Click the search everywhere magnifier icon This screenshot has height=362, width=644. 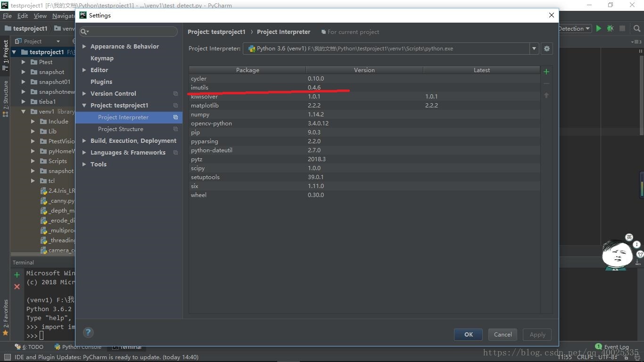[x=636, y=28]
